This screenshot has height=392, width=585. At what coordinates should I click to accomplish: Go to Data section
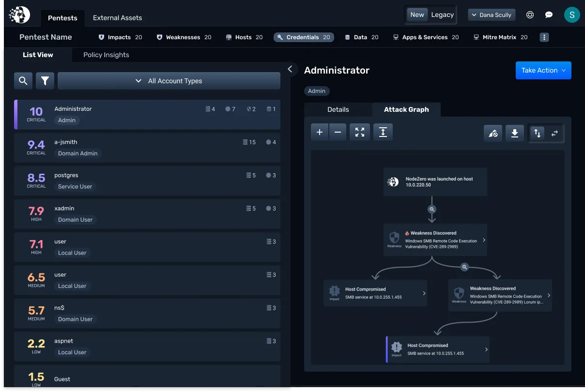[361, 37]
